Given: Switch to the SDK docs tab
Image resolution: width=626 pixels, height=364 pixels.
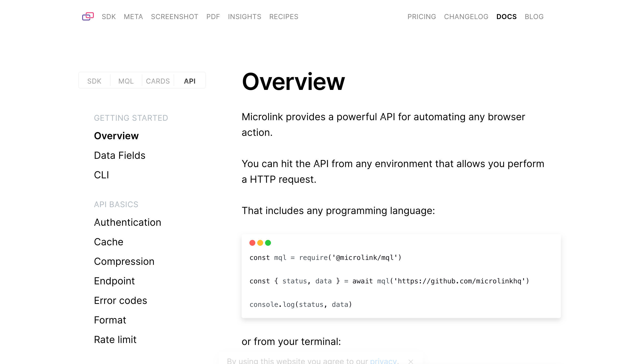Looking at the screenshot, I should point(94,81).
